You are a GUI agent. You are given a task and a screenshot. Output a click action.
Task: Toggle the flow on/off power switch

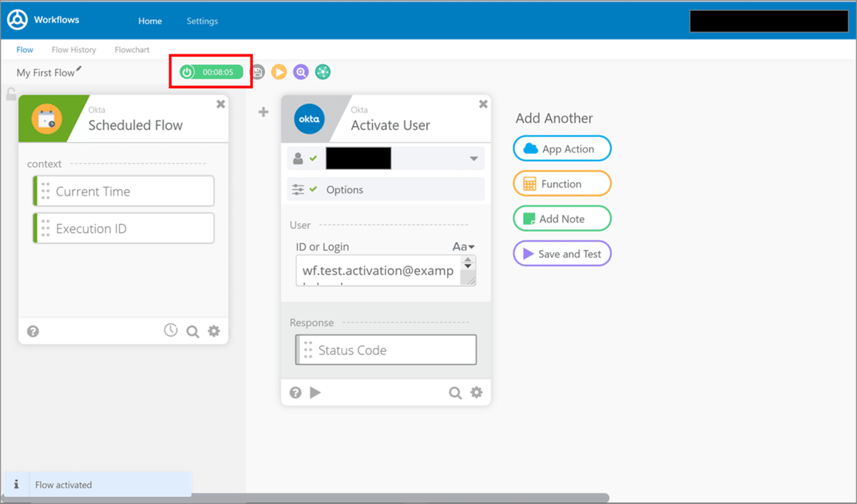click(187, 72)
